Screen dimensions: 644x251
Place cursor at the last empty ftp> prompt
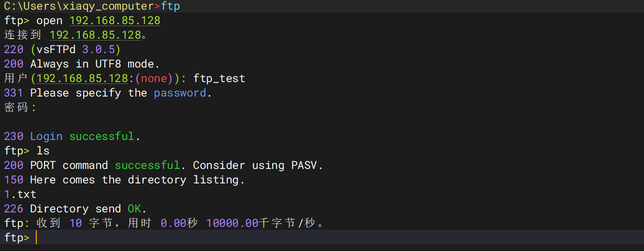[x=36, y=238]
